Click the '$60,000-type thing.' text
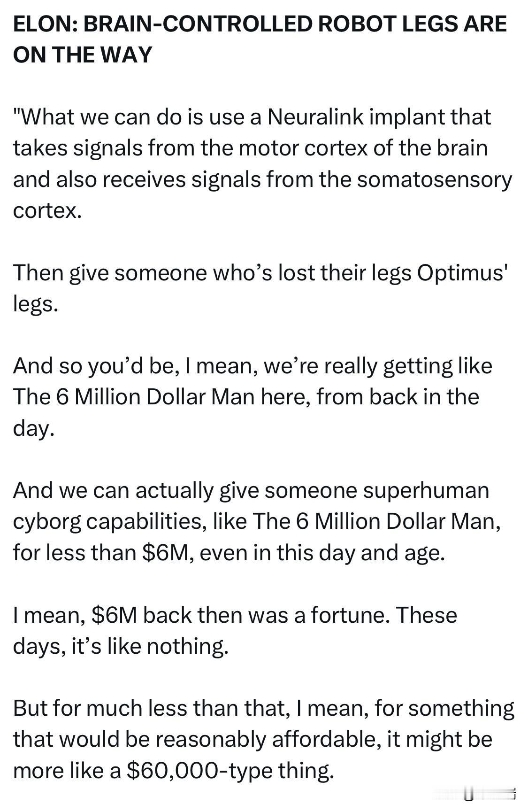528x812 pixels. tap(230, 770)
